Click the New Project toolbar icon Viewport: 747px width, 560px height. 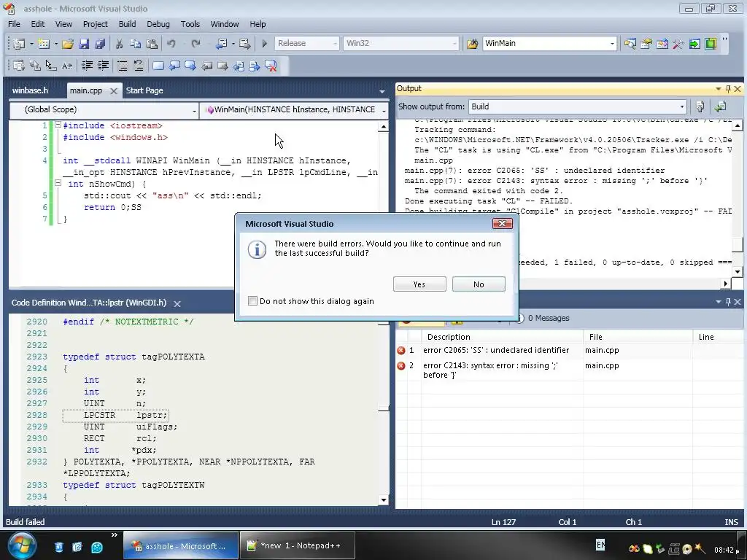[x=19, y=44]
